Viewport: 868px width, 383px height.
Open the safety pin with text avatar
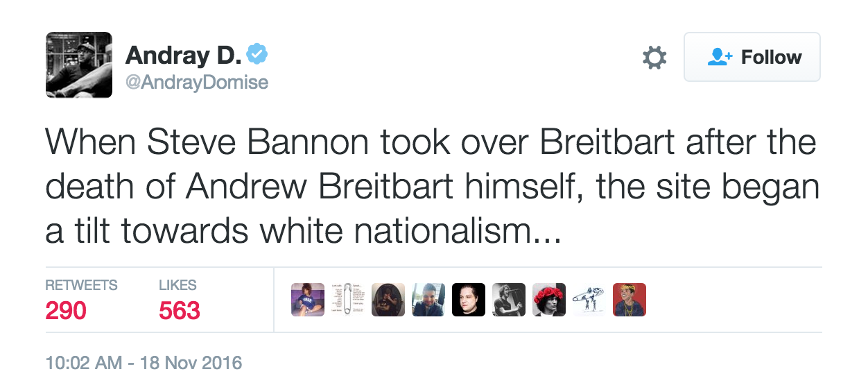coord(348,300)
